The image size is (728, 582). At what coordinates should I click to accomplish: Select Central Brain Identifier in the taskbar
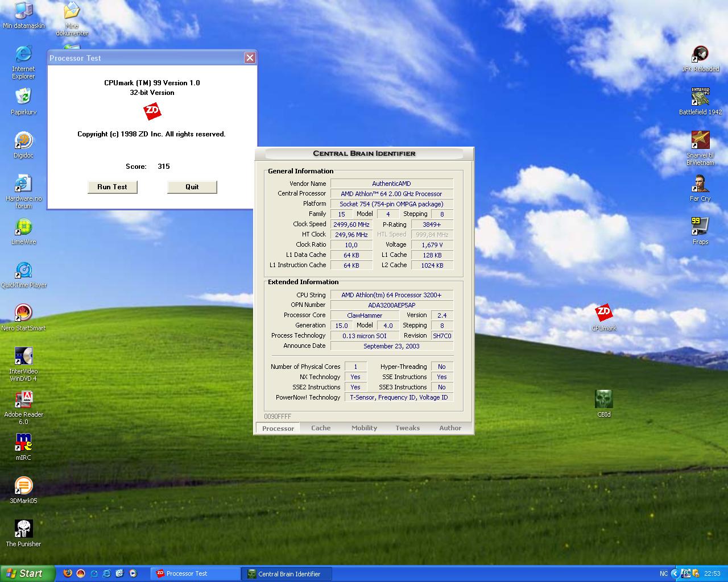click(287, 574)
